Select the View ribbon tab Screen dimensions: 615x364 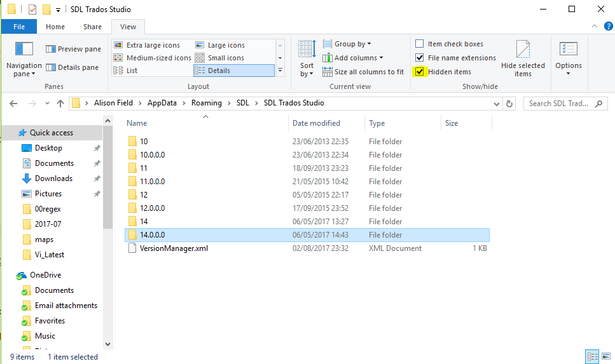point(128,27)
